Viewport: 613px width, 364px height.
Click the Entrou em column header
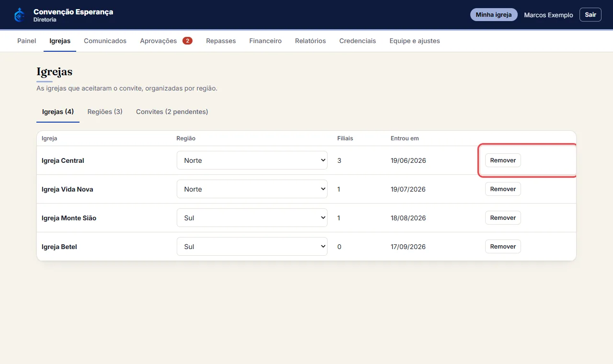click(x=405, y=138)
